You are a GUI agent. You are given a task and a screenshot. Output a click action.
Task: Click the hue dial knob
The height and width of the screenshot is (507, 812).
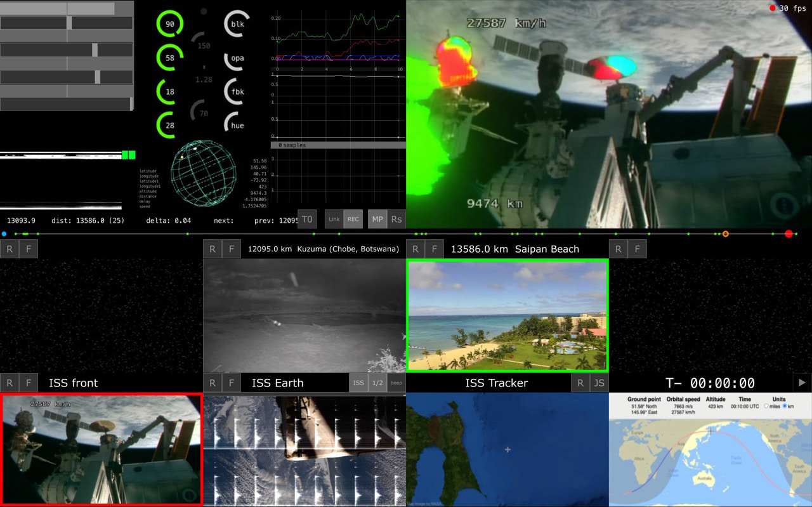pos(237,126)
